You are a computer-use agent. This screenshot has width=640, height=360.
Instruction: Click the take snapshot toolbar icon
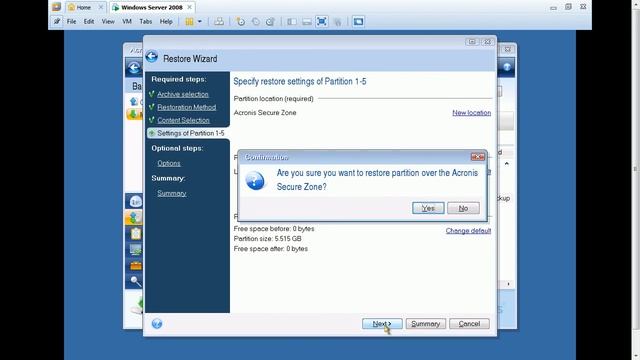click(240, 22)
